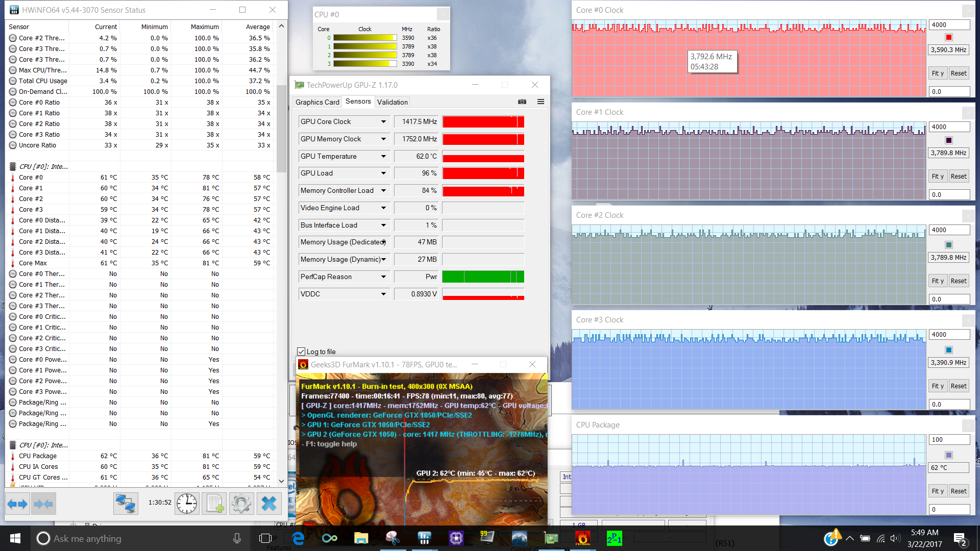Switch to Validation tab in GPU-Z
The image size is (980, 551).
coord(392,102)
